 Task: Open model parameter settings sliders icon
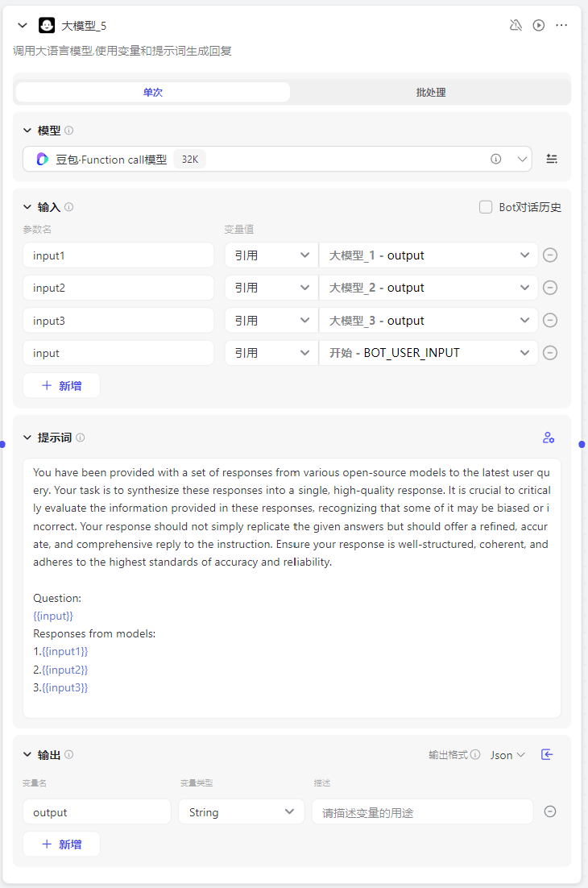[x=552, y=159]
